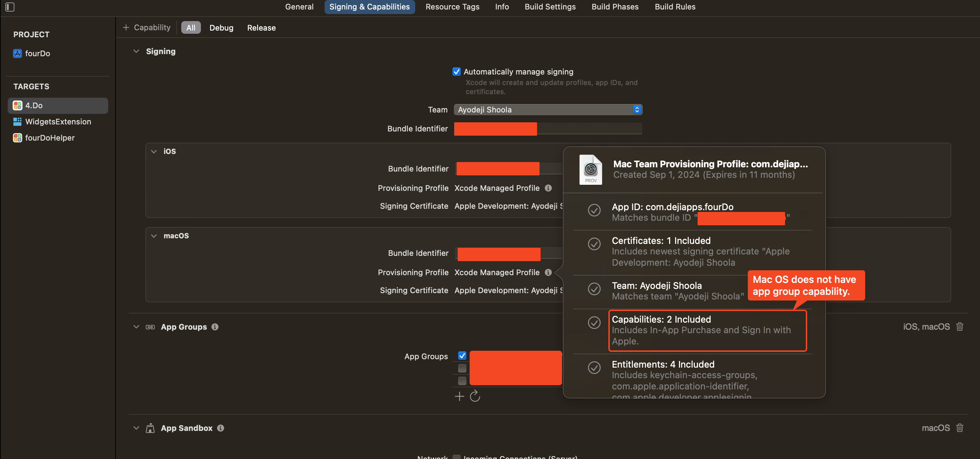Open App Groups info button
The height and width of the screenshot is (459, 980).
click(x=215, y=327)
